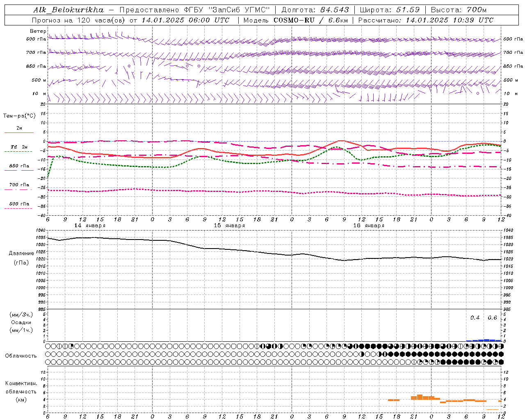The image size is (525, 420).
Task: Click the solid red line sample under 2м legend
Action: [19, 133]
